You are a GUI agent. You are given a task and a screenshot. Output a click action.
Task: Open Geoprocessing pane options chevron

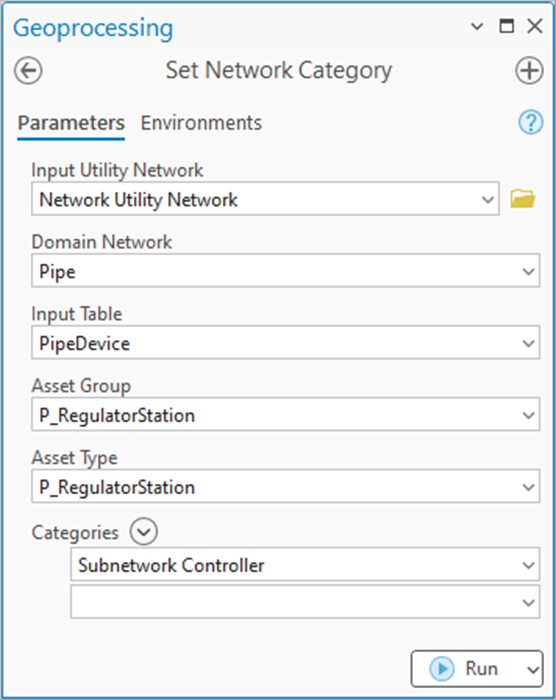click(477, 27)
